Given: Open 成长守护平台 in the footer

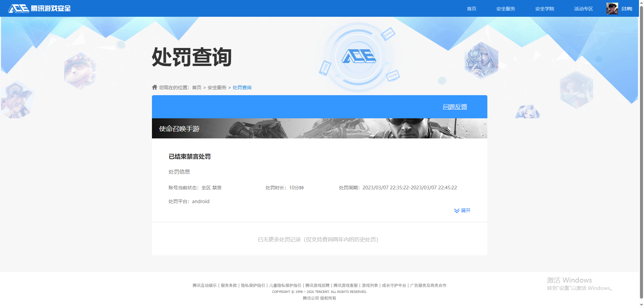Looking at the screenshot, I should click(394, 285).
